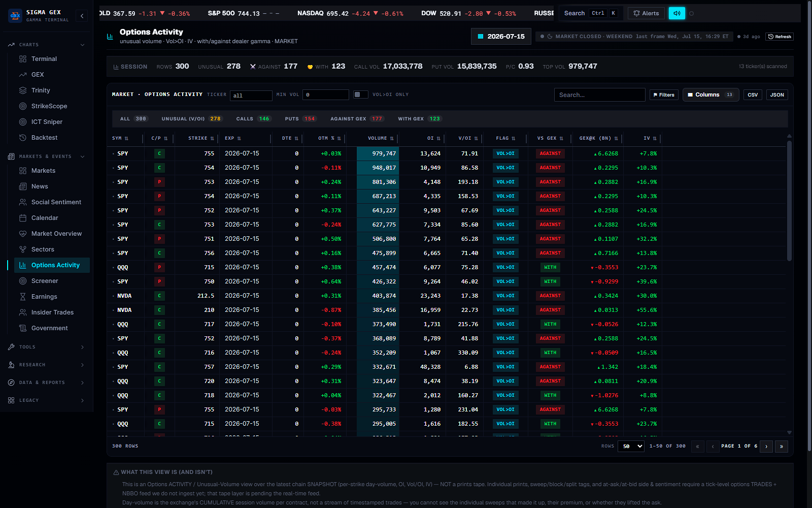812x508 pixels.
Task: Open Government sidebar icon
Action: [23, 328]
